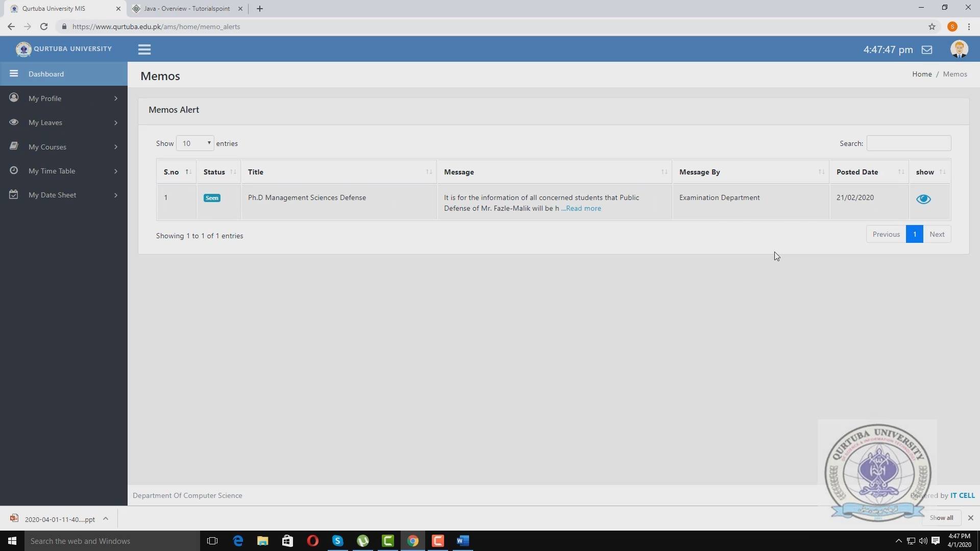Close the downloads bar
This screenshot has width=980, height=551.
click(x=970, y=518)
